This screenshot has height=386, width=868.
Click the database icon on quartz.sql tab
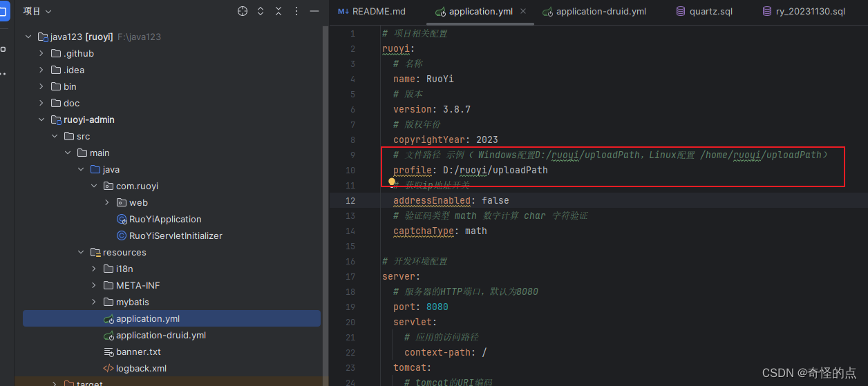click(x=681, y=11)
